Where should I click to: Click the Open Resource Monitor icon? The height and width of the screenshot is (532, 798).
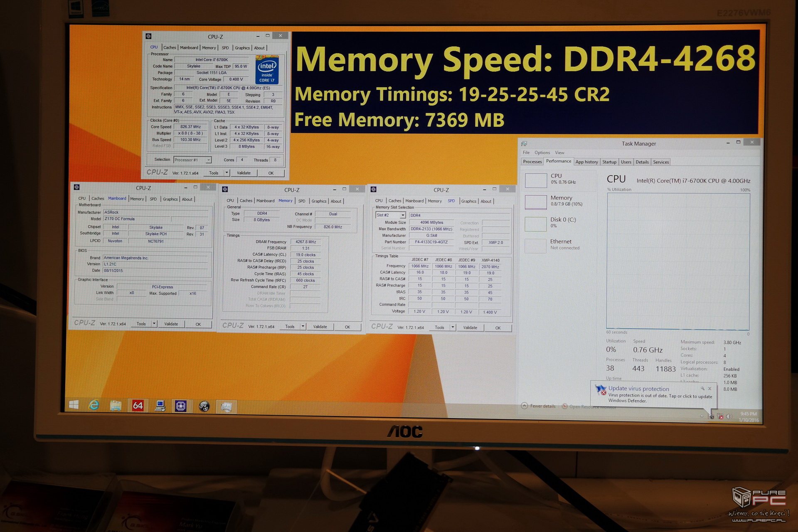point(565,406)
